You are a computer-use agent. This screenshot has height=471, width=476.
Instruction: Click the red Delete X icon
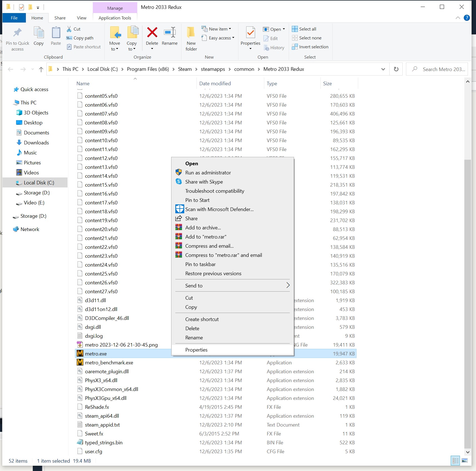click(x=152, y=32)
